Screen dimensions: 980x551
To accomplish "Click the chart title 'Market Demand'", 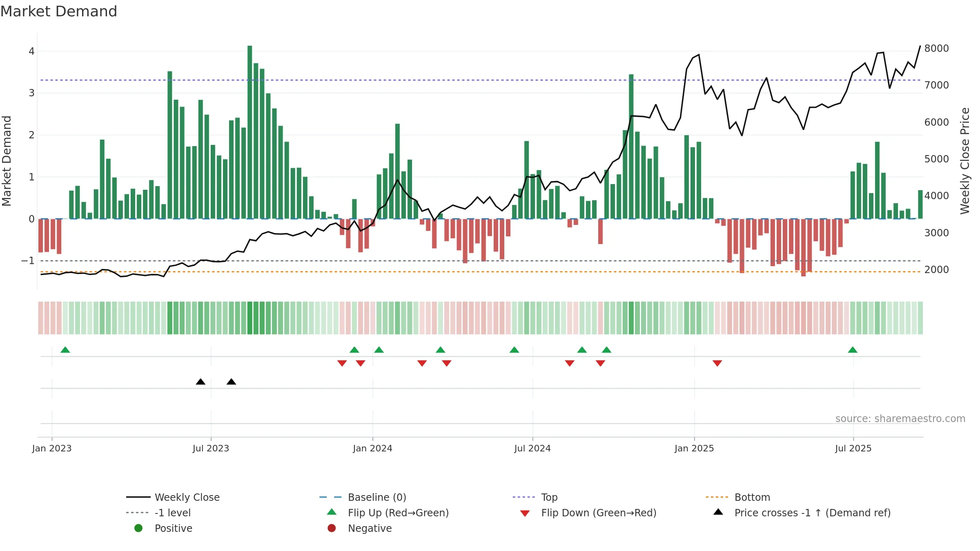I will tap(59, 11).
